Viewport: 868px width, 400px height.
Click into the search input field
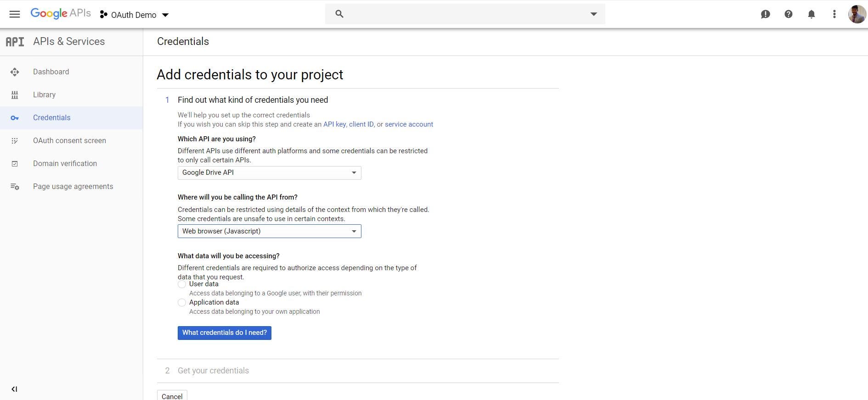click(x=465, y=14)
